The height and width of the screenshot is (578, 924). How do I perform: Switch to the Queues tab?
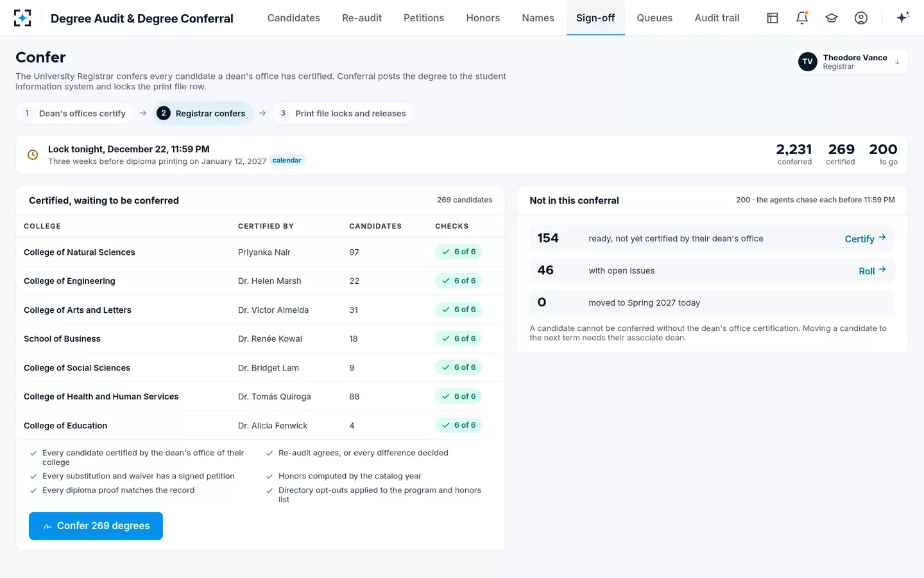[x=654, y=18]
